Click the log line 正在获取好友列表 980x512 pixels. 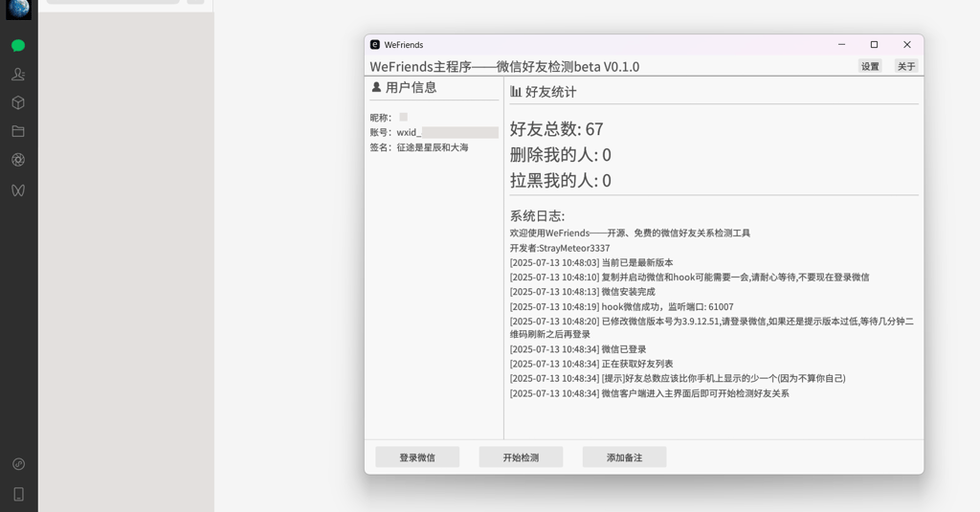tap(591, 364)
